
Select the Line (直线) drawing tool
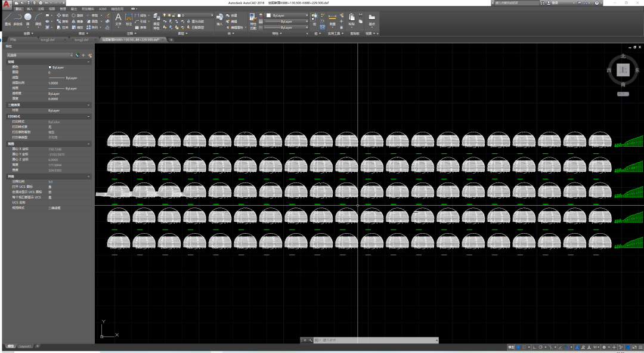[7, 18]
